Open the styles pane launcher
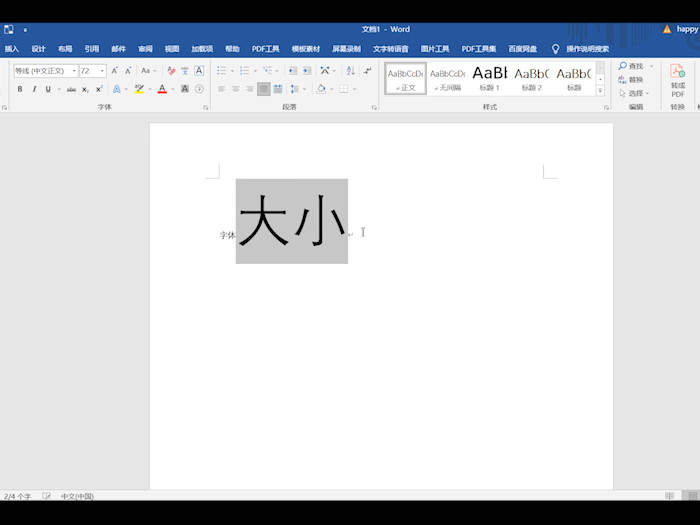The image size is (700, 525). click(x=606, y=108)
